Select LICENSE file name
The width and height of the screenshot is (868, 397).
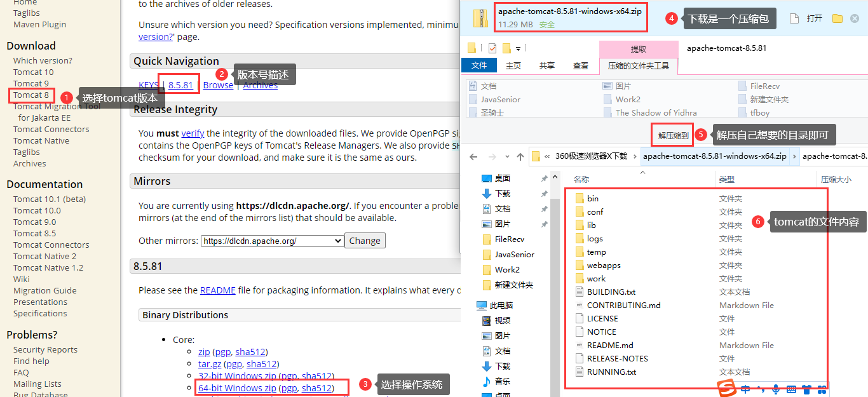coord(602,318)
